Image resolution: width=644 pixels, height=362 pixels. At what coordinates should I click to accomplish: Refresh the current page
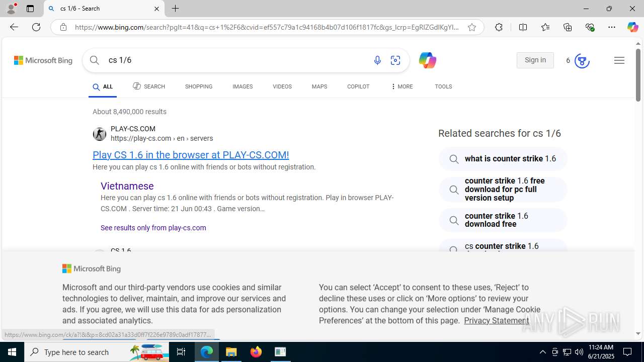tap(36, 27)
